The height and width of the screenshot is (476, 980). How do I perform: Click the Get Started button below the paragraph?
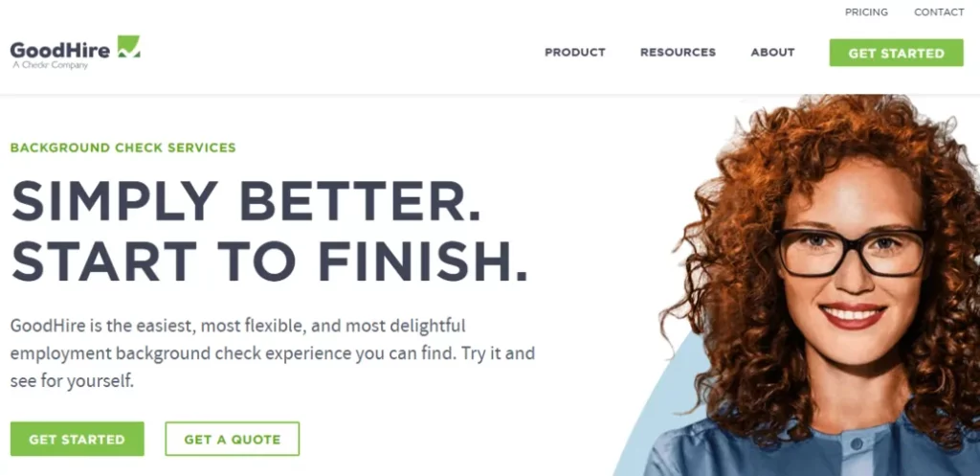(x=77, y=439)
